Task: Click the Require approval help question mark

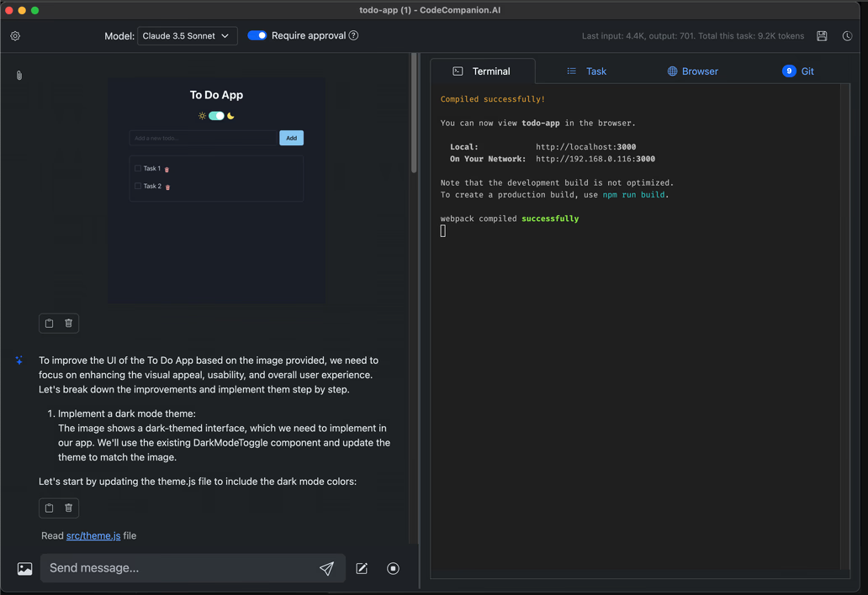Action: (354, 35)
